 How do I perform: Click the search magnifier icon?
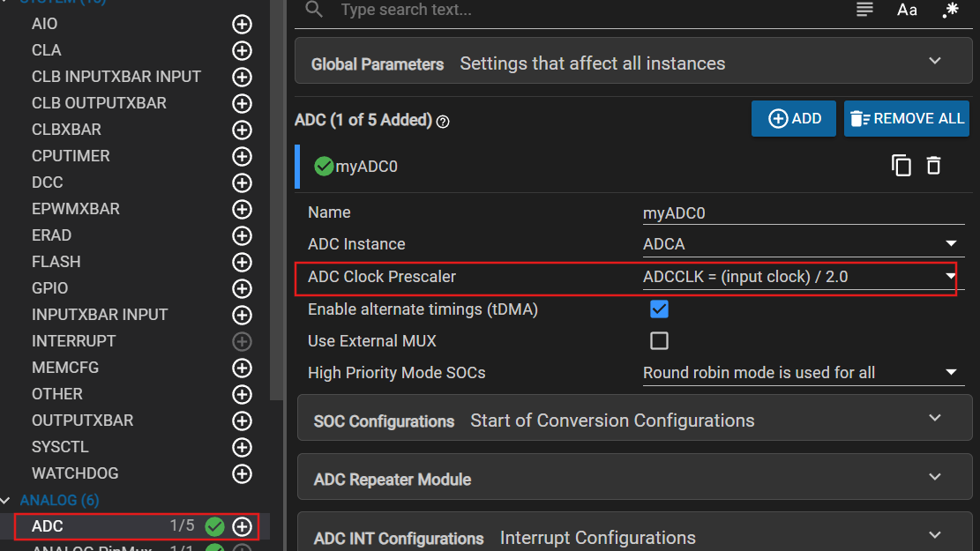pos(314,10)
